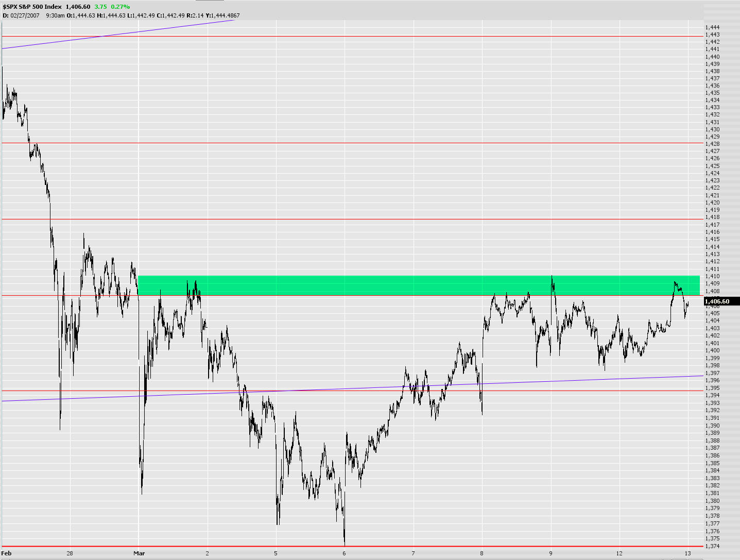Select the purple trendline crossing the top red line

118,35
